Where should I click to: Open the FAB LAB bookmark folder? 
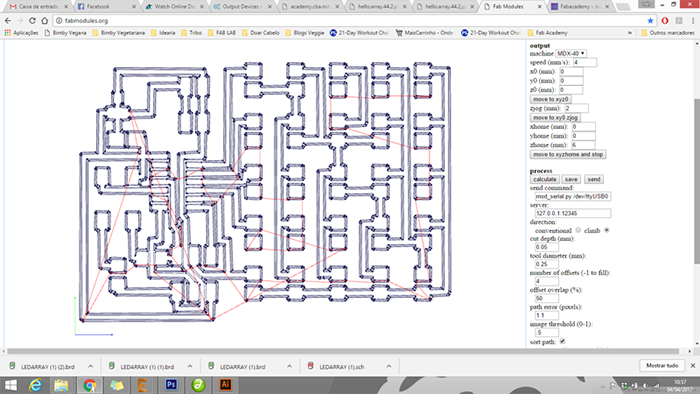222,33
